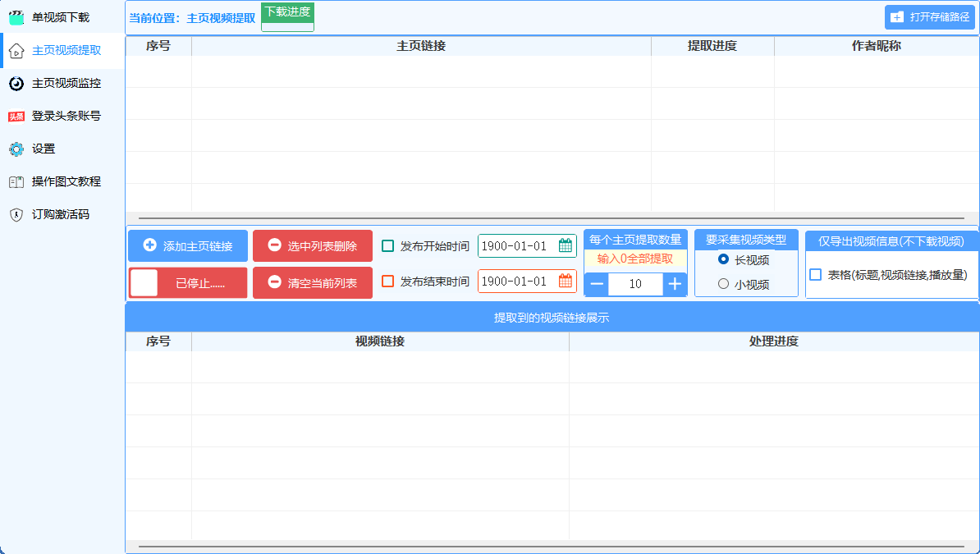The image size is (980, 554).
Task: Open calendar picker for 发布结束时间 date
Action: click(x=566, y=281)
